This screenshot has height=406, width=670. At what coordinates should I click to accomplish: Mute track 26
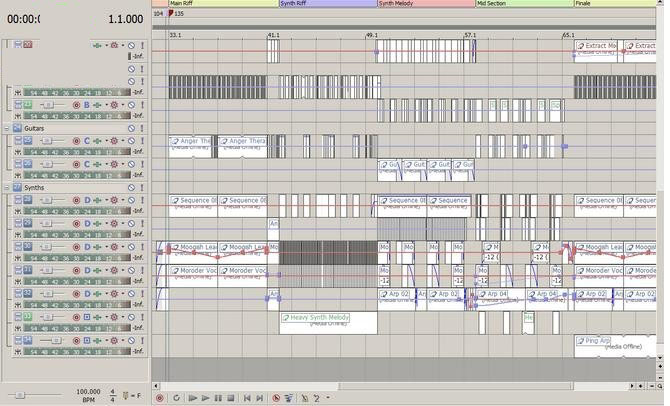(x=131, y=164)
